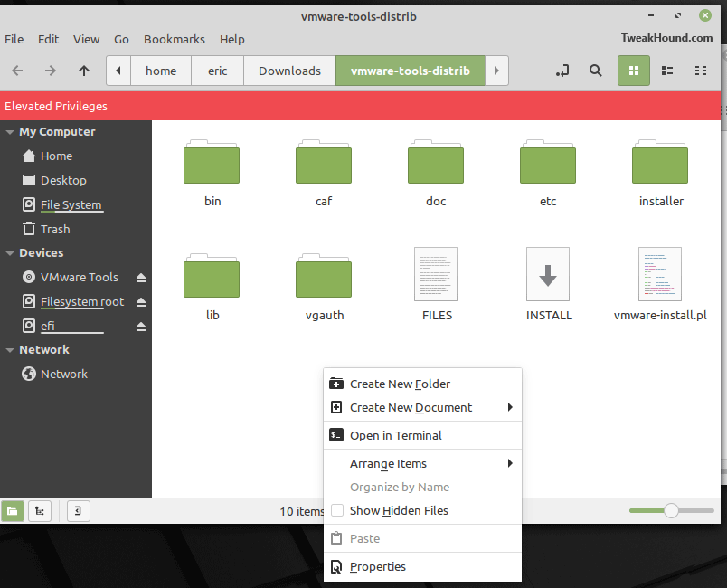Select the FILES text document

[436, 274]
